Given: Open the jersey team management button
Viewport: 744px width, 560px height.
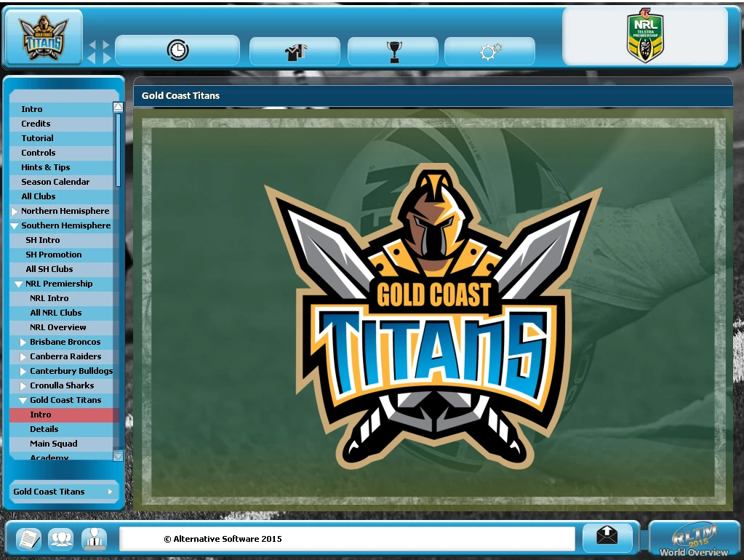Looking at the screenshot, I should [x=295, y=51].
